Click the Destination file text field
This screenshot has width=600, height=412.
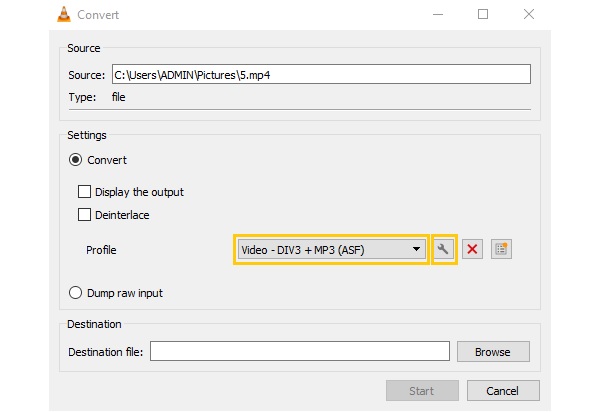pyautogui.click(x=300, y=351)
